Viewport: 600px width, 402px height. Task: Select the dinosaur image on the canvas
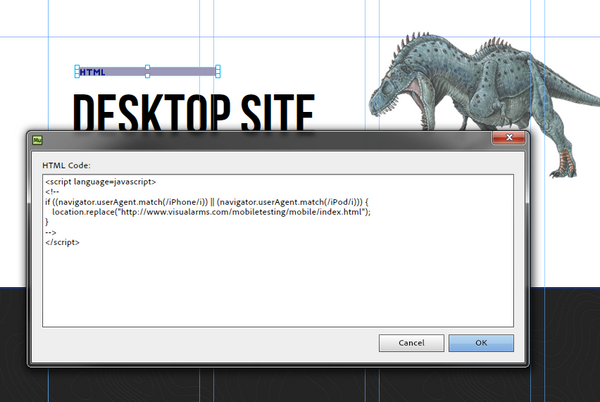pos(484,103)
